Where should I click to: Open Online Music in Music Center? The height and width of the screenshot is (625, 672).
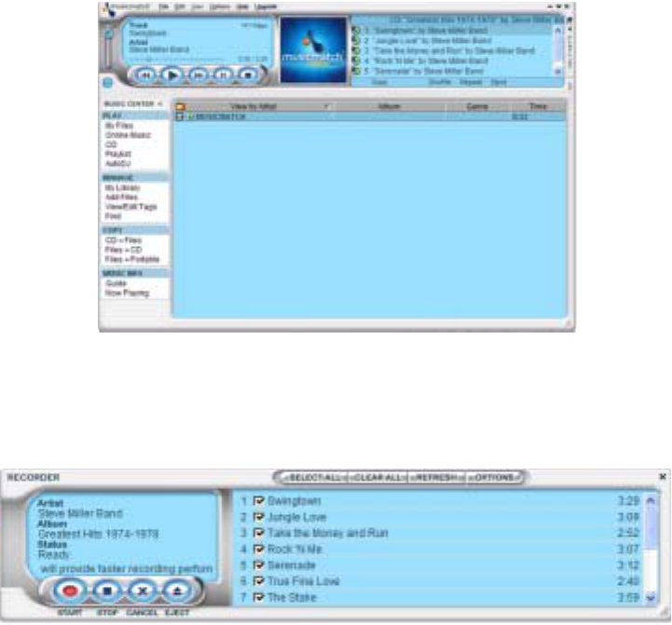point(128,135)
